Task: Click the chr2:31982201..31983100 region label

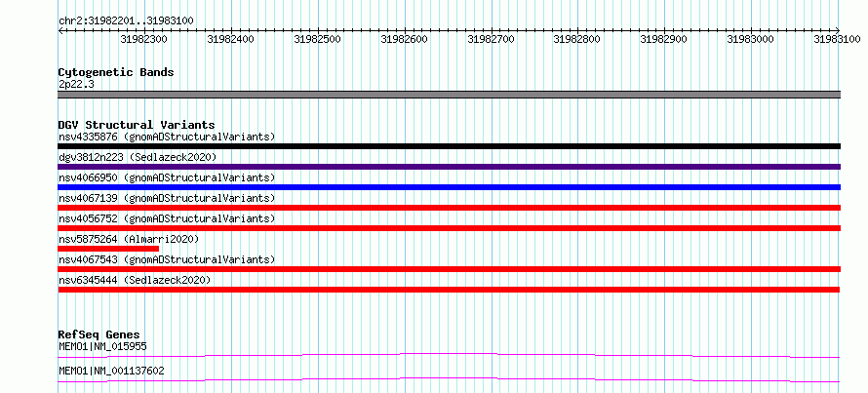Action: 126,20
